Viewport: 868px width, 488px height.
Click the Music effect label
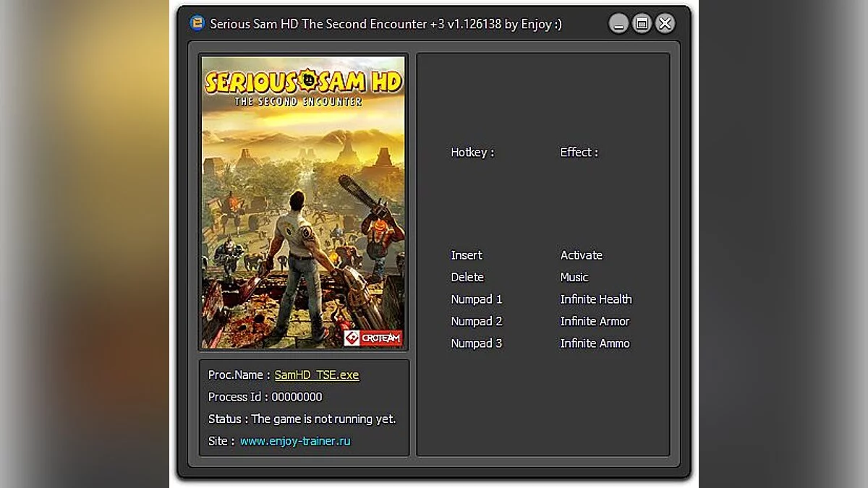tap(574, 277)
